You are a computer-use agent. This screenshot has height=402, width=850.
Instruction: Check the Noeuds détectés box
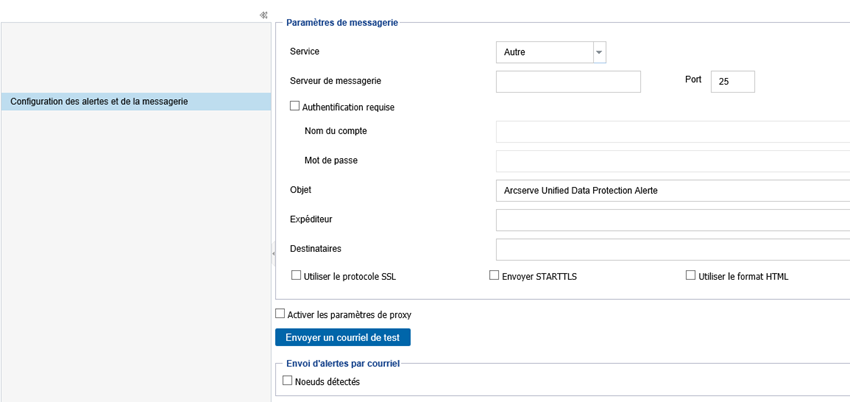click(287, 380)
